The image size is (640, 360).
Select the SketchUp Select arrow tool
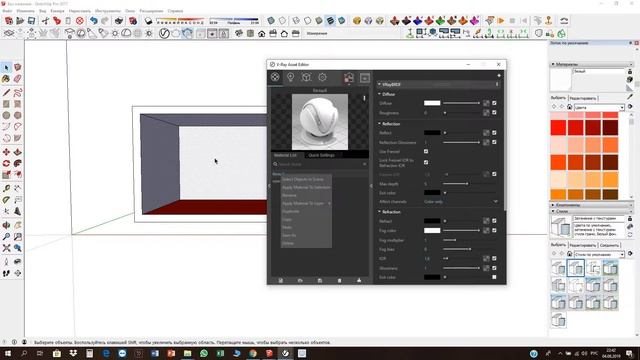(x=6, y=67)
